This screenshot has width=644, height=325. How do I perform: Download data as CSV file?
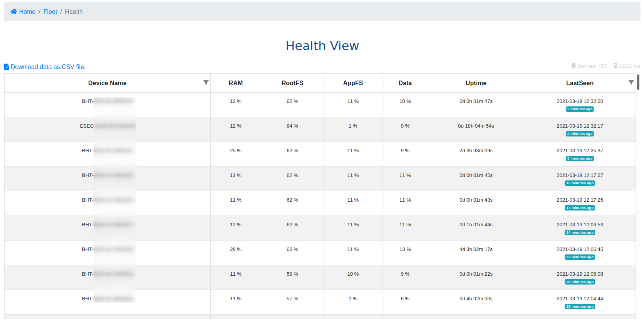tap(48, 67)
